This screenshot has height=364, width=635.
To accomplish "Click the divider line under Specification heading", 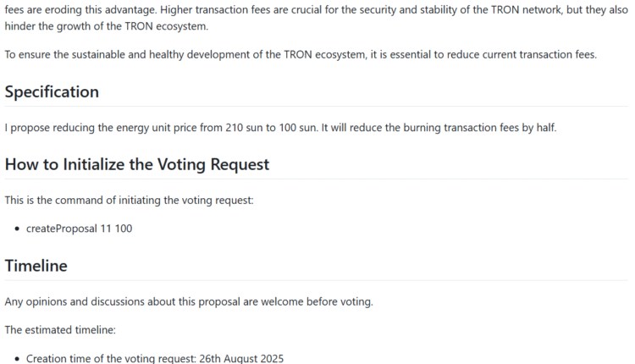I will point(317,107).
